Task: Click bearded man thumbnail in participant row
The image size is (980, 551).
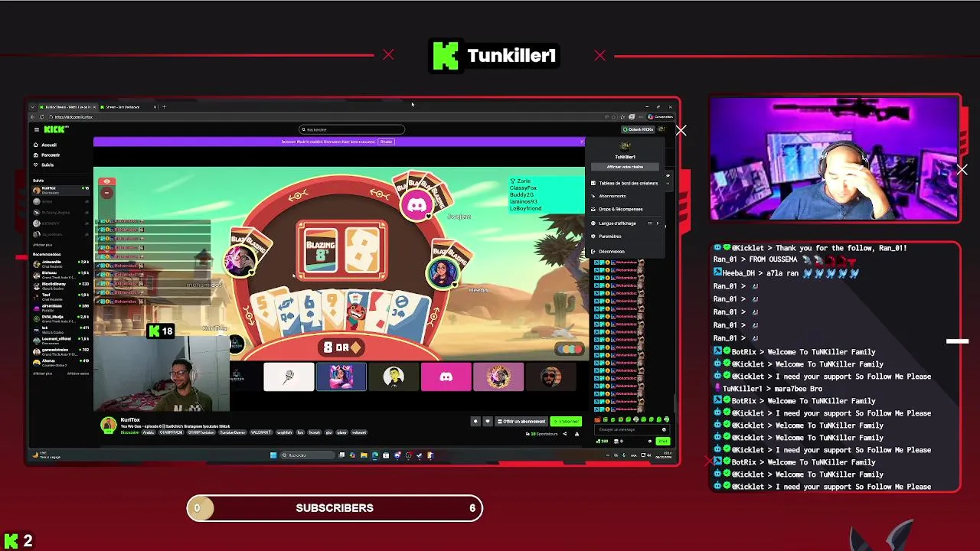Action: [550, 377]
